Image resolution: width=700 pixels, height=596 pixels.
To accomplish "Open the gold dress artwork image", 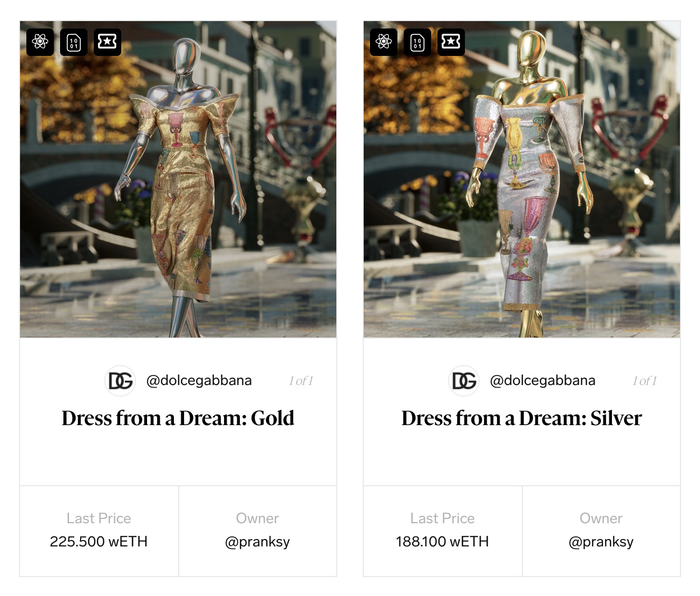I will pyautogui.click(x=178, y=179).
